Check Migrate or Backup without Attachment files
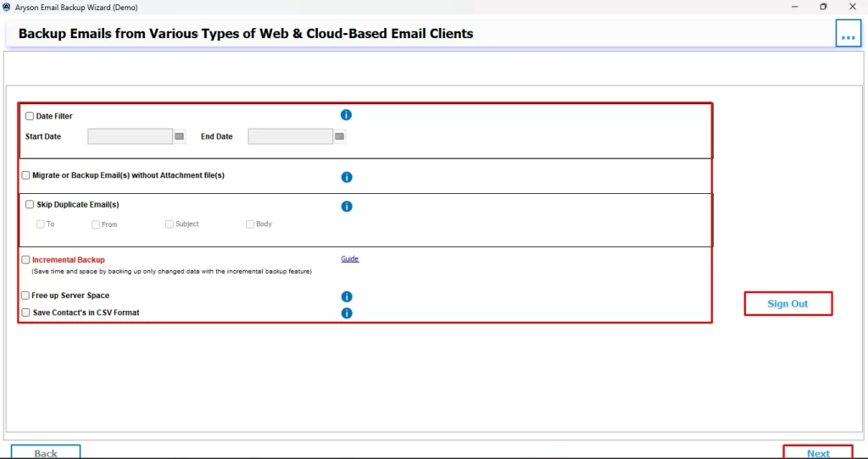The width and height of the screenshot is (868, 459). 25,175
